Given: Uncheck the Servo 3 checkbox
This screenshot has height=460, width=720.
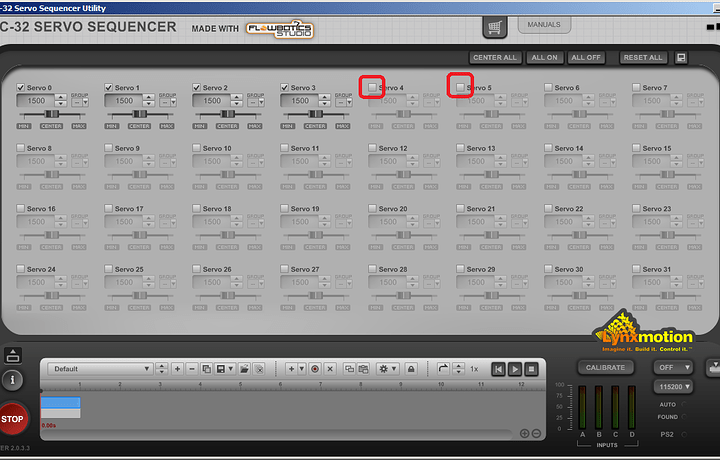Looking at the screenshot, I should (284, 87).
